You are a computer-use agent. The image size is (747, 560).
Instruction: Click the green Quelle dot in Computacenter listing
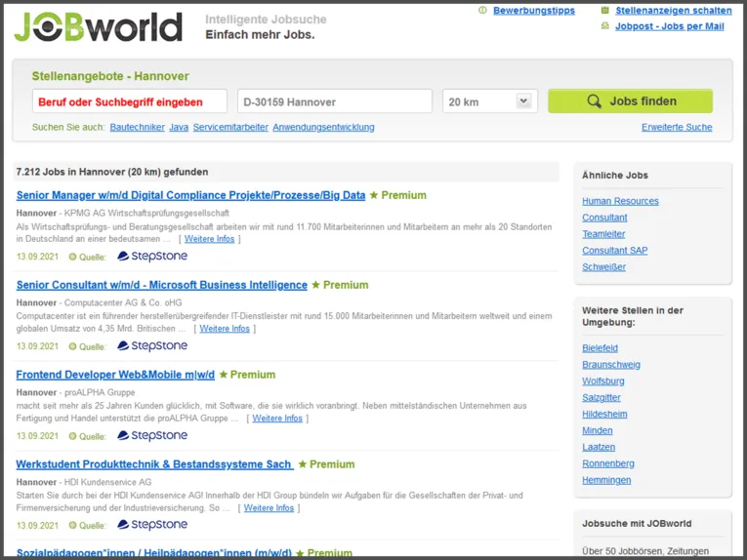tap(72, 346)
